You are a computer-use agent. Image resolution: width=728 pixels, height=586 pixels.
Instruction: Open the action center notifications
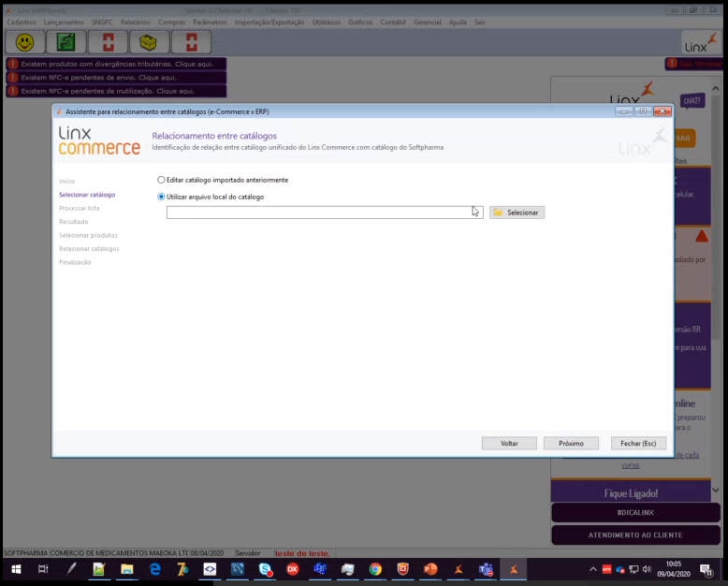point(706,570)
